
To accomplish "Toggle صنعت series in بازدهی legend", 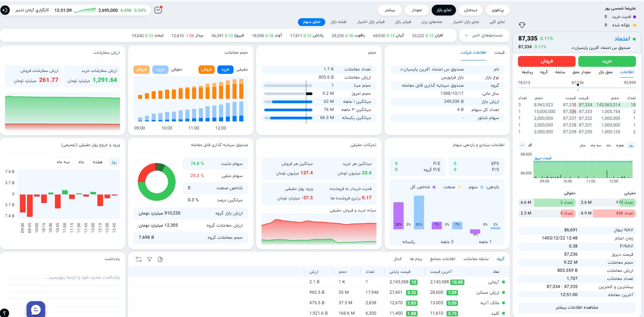I will coord(452,187).
